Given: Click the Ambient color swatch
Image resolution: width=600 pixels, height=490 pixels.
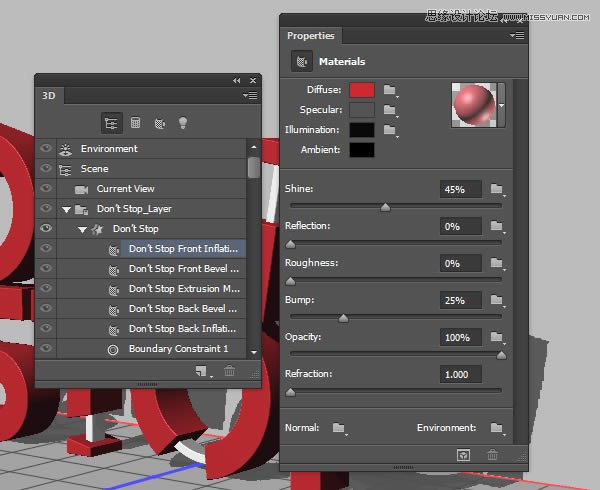Looking at the screenshot, I should pyautogui.click(x=362, y=150).
